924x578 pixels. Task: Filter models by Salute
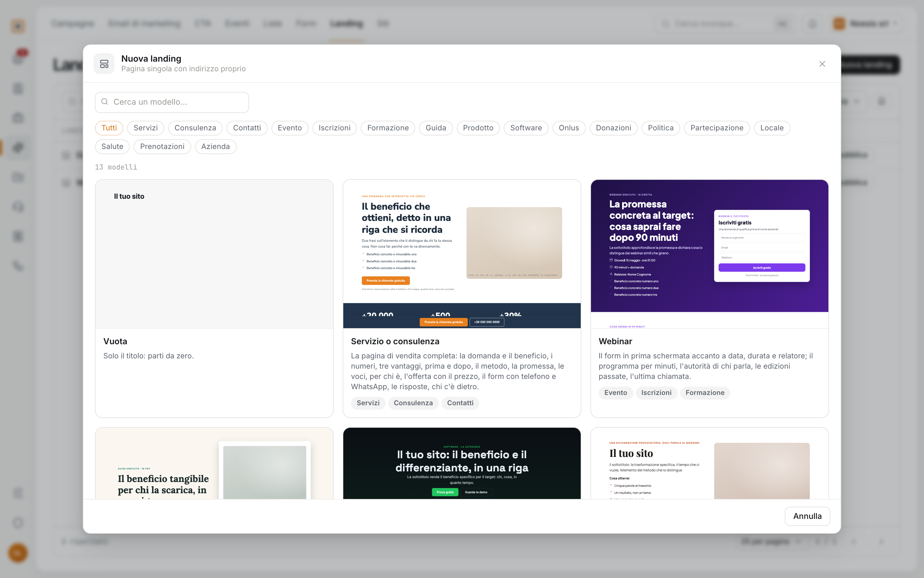112,147
